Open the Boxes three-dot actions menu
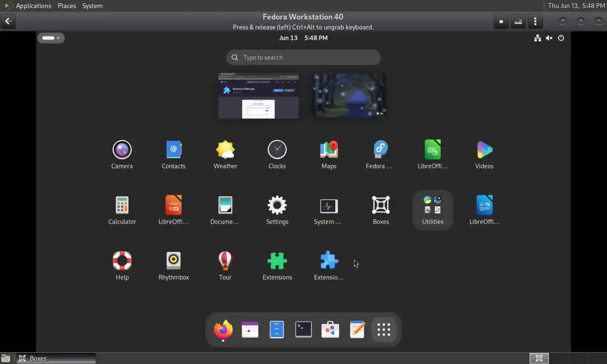Image resolution: width=607 pixels, height=364 pixels. click(535, 21)
